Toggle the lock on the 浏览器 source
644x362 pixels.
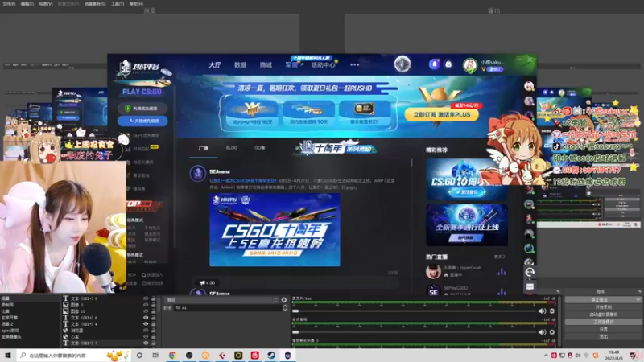click(x=153, y=330)
